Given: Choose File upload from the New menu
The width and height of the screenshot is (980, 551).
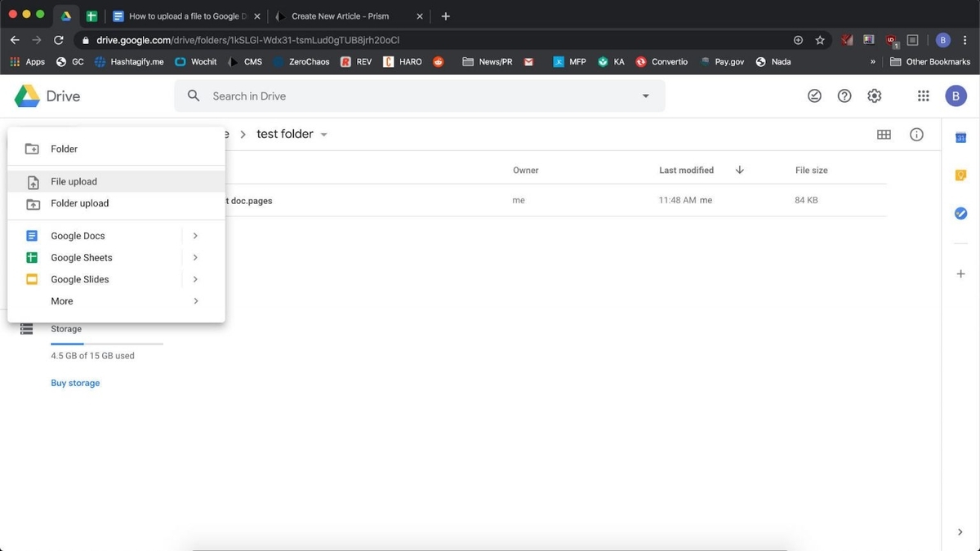Looking at the screenshot, I should click(x=73, y=181).
